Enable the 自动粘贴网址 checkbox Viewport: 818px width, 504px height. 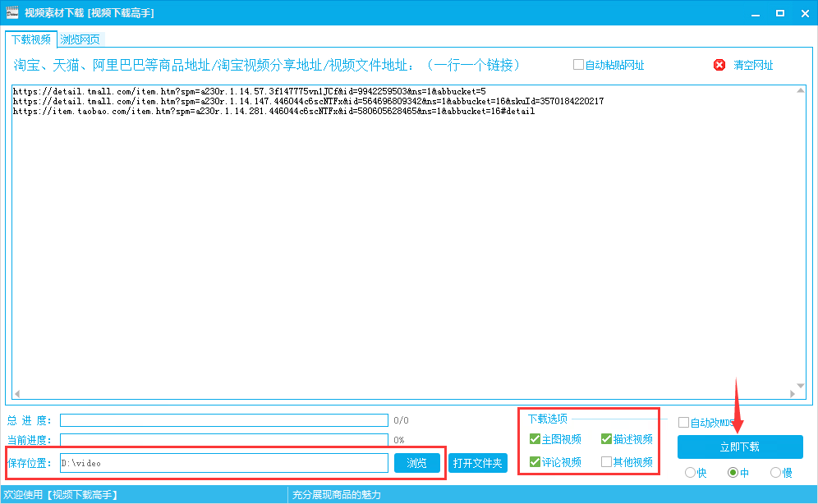click(578, 65)
